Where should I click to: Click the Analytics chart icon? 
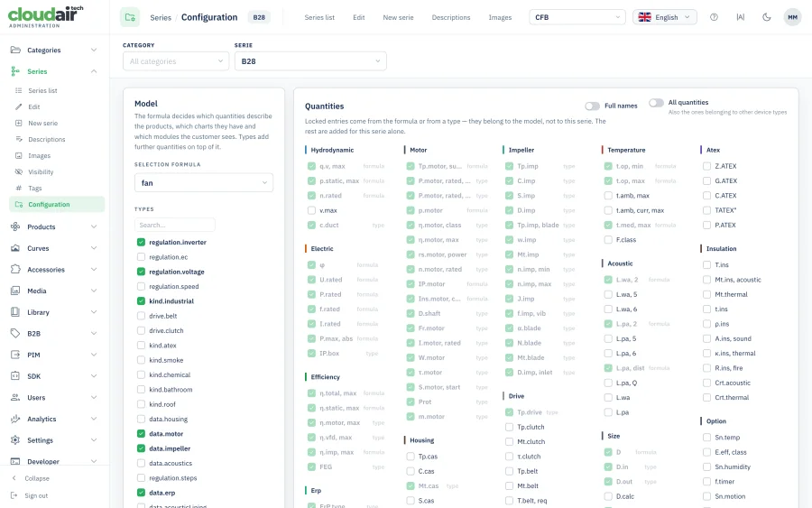tap(15, 419)
